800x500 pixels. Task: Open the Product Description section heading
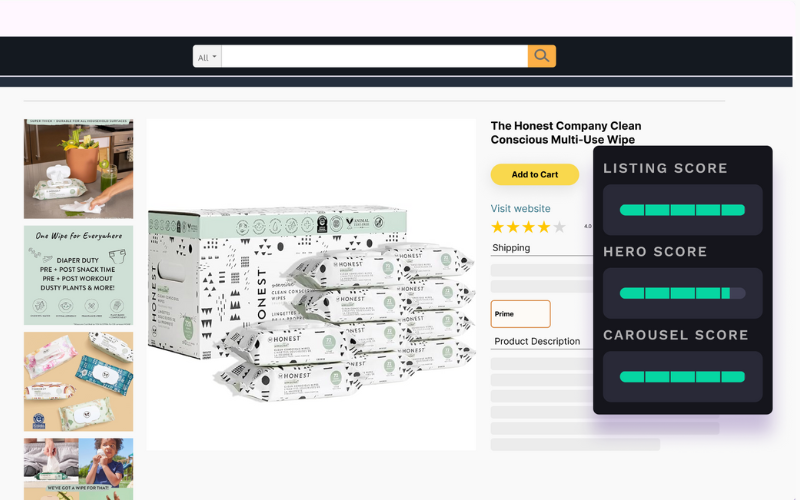point(537,341)
